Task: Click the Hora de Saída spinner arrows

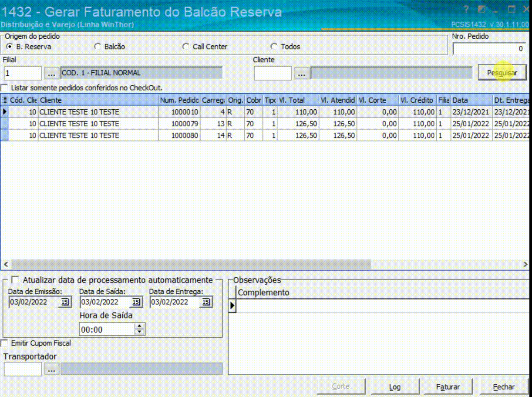Action: pyautogui.click(x=139, y=330)
